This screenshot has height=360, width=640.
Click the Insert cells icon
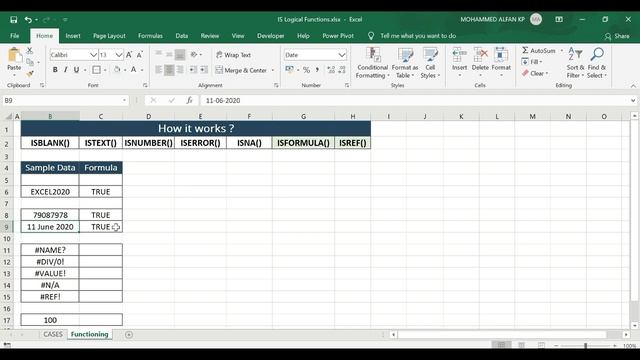(x=459, y=54)
